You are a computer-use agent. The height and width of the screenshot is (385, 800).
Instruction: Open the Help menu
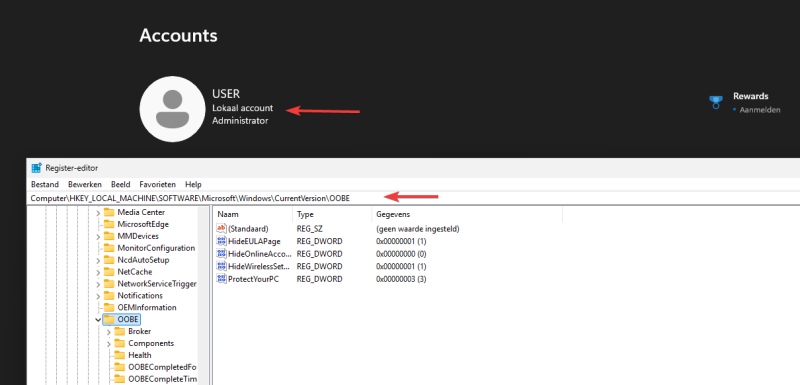pos(193,184)
